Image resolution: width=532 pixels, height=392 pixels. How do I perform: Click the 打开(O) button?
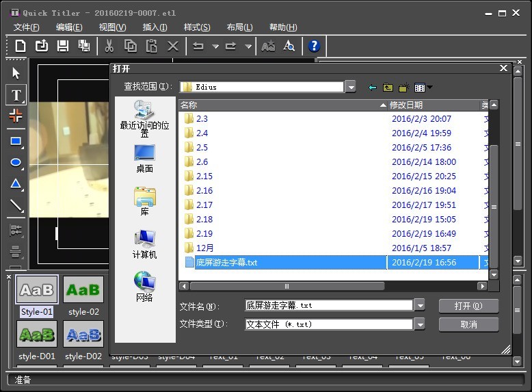(x=468, y=306)
